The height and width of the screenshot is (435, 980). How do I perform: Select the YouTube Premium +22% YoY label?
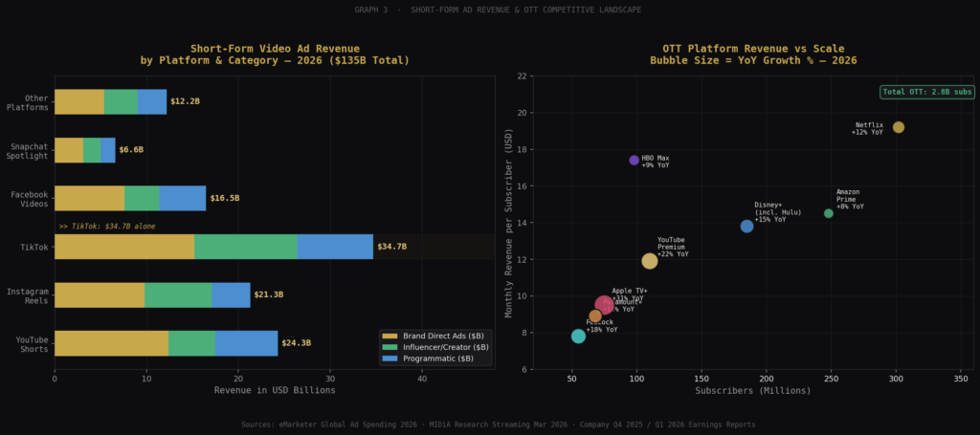[673, 248]
